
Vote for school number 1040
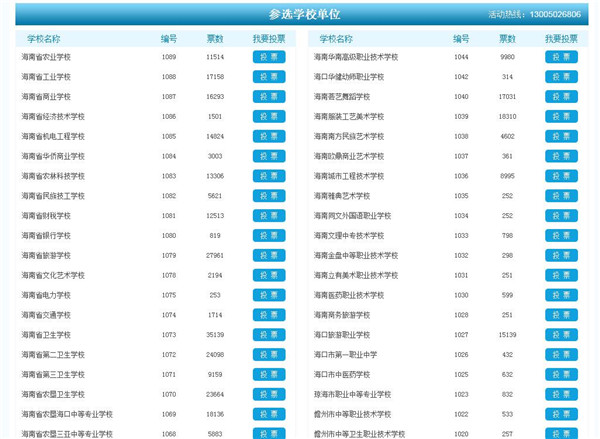pyautogui.click(x=561, y=97)
